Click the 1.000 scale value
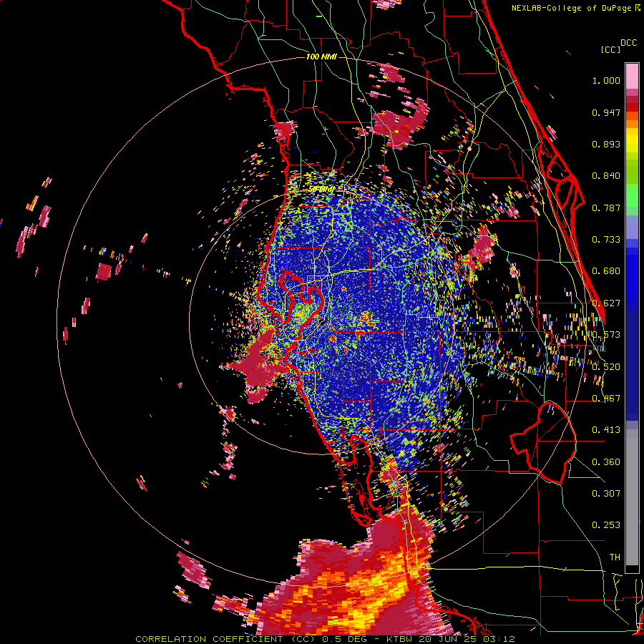Image resolution: width=644 pixels, height=644 pixels. 606,80
